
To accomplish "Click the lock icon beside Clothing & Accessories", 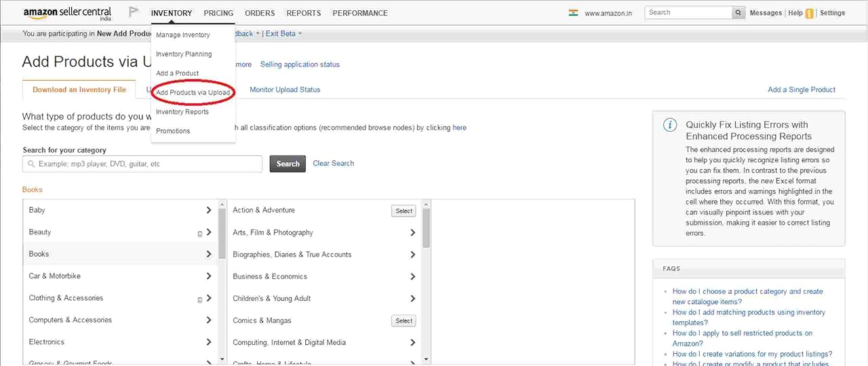I will [x=199, y=299].
